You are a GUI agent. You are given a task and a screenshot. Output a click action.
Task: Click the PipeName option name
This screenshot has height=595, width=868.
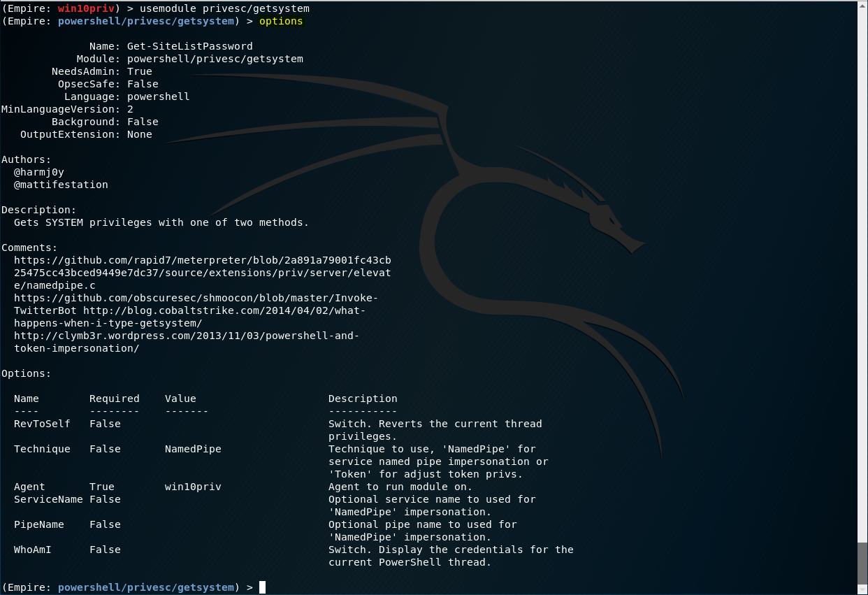click(39, 524)
